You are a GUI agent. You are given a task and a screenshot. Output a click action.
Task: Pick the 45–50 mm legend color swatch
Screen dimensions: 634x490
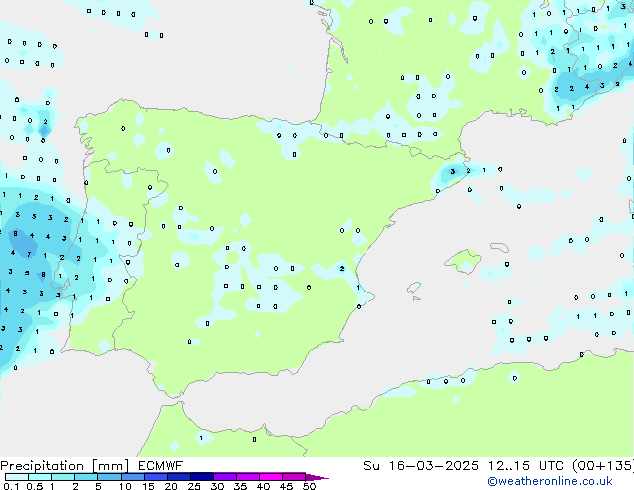[294, 477]
